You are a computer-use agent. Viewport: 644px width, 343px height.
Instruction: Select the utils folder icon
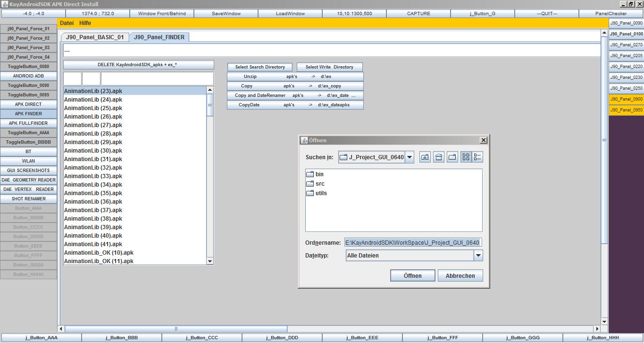[x=310, y=193]
